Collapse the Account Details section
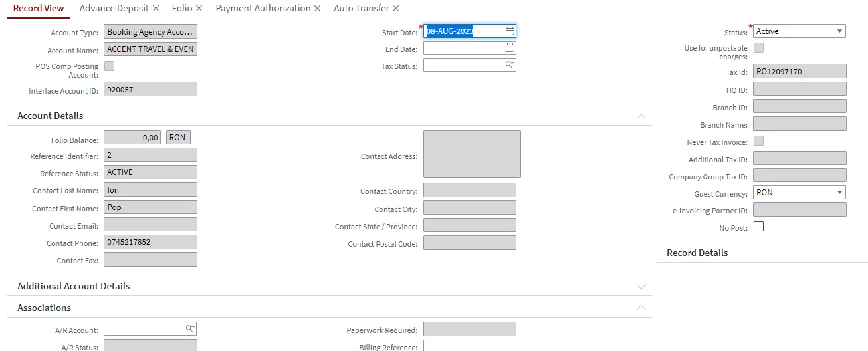868x351 pixels. [x=641, y=116]
